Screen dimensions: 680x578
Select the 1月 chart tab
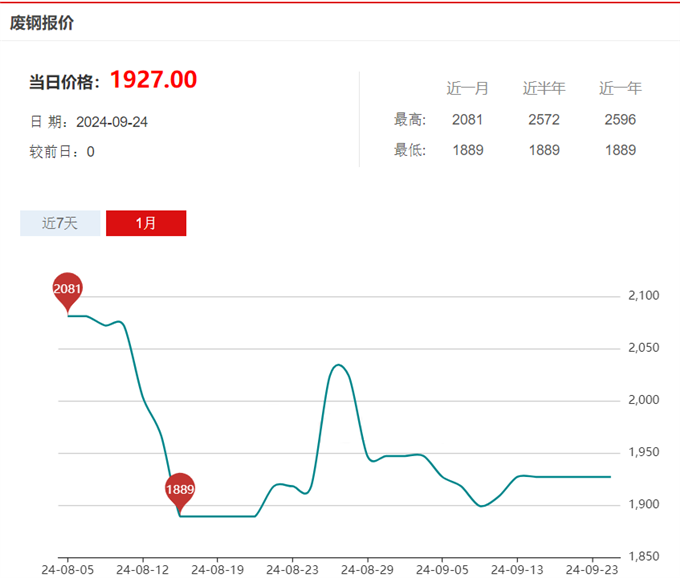pos(146,223)
